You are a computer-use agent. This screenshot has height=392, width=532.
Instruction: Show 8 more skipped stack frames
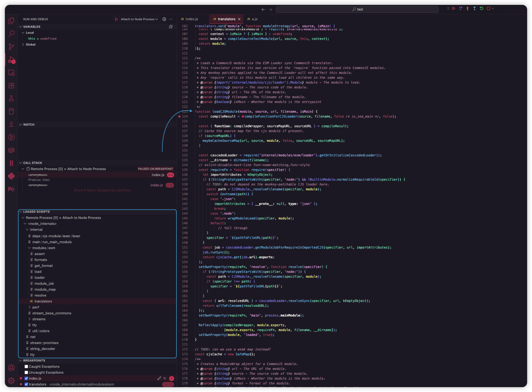102,190
